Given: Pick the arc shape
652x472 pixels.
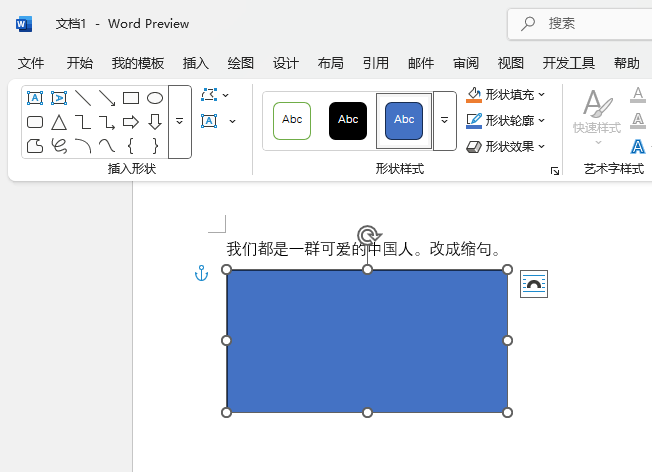Looking at the screenshot, I should 83,146.
